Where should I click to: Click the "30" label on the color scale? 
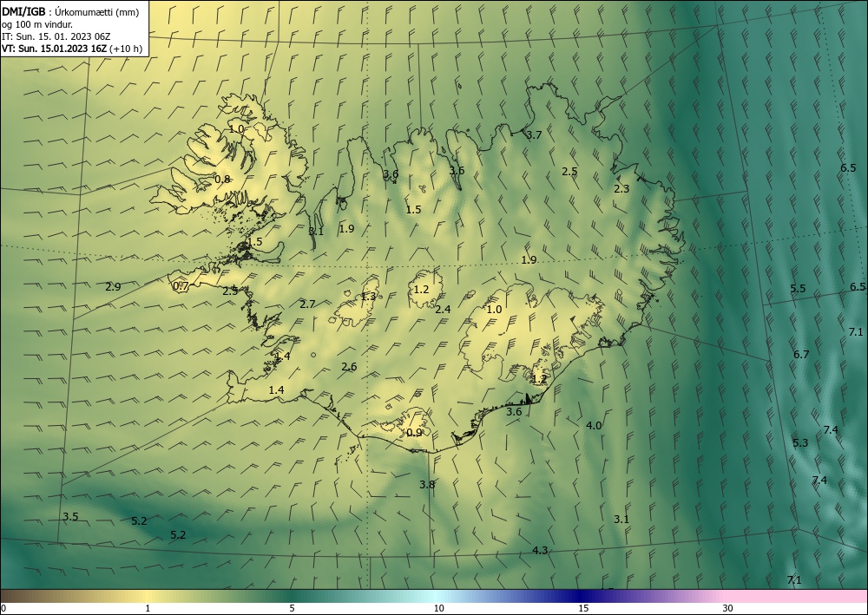(728, 609)
